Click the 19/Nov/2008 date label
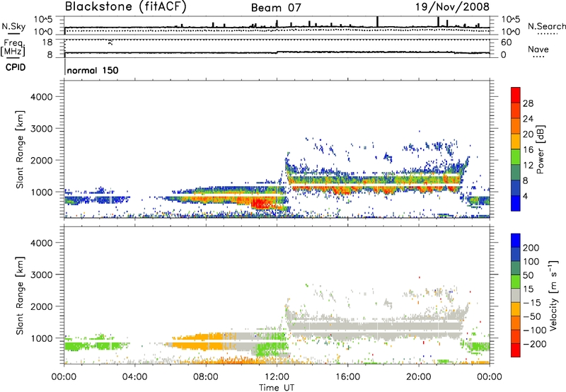566x392 pixels. 453,6
